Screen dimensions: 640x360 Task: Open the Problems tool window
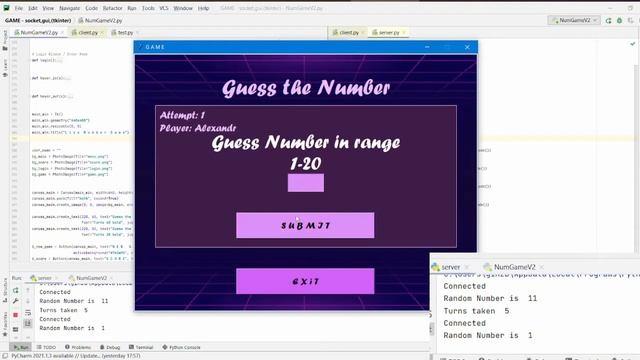click(x=78, y=347)
